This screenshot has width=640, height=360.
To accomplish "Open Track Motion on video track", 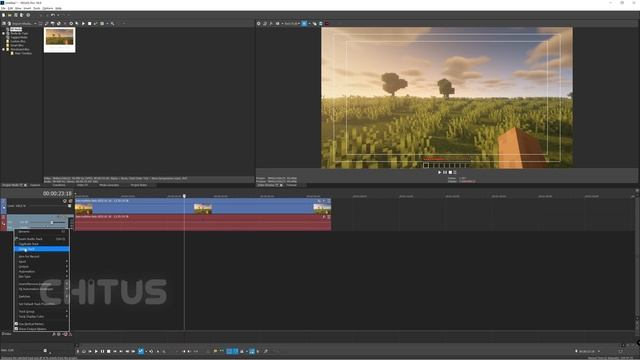I will [64, 201].
